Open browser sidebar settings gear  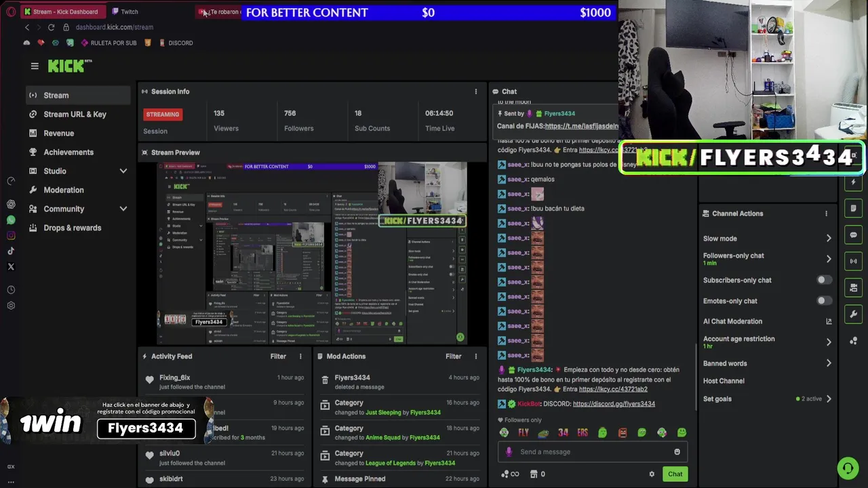tap(11, 306)
